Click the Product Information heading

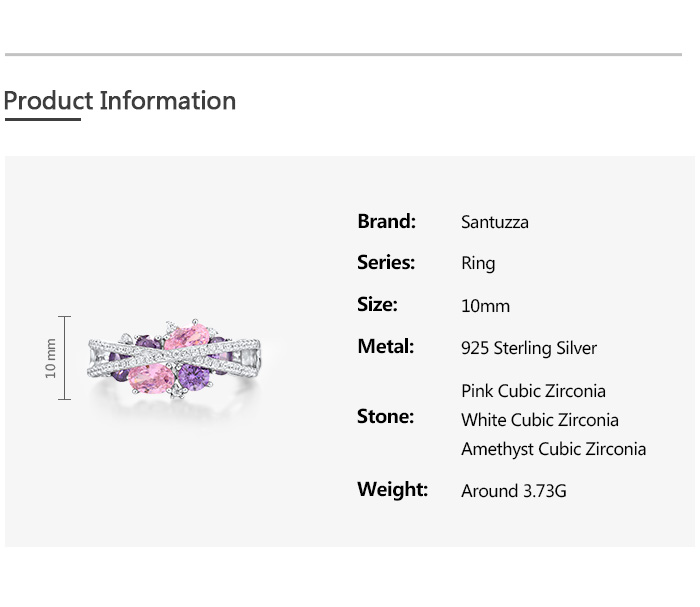click(x=120, y=101)
